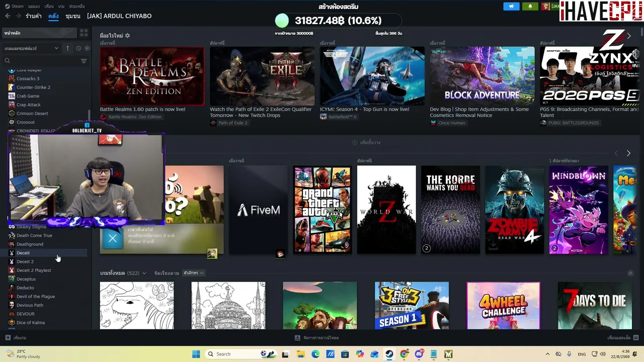Collapse the all-games section with the up chevron
This screenshot has height=362, width=644.
click(630, 273)
